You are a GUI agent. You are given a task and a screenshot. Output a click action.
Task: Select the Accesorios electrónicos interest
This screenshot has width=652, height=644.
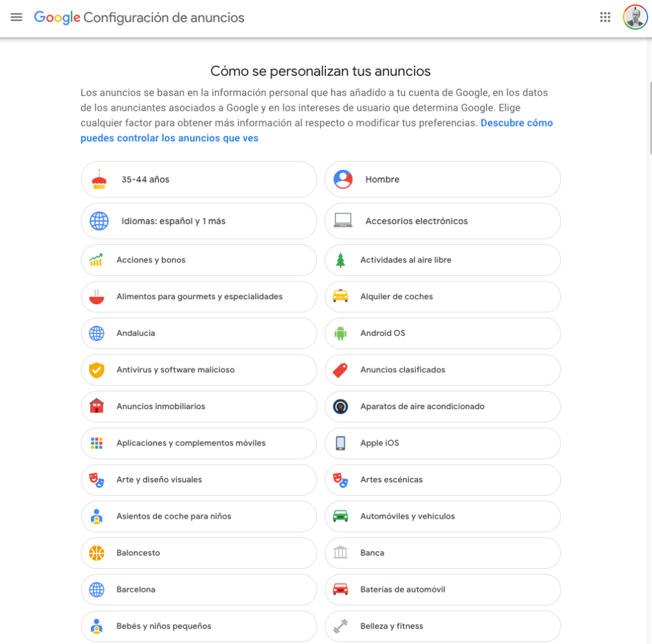443,221
